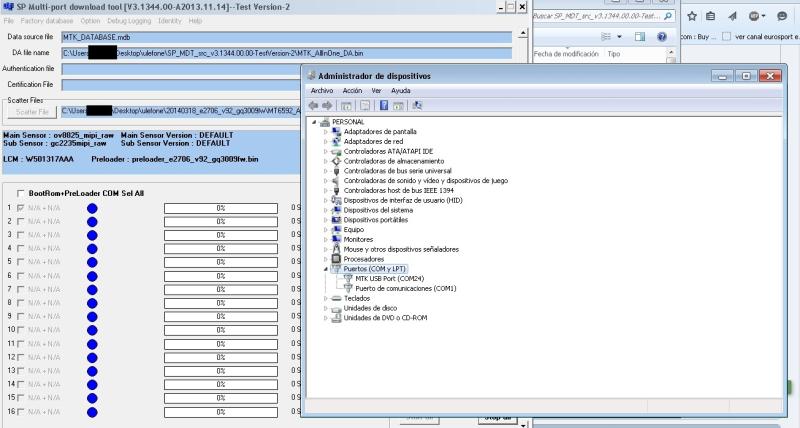
Task: Click the Data source file field MTK_DATABASE.mdb
Action: [286, 37]
